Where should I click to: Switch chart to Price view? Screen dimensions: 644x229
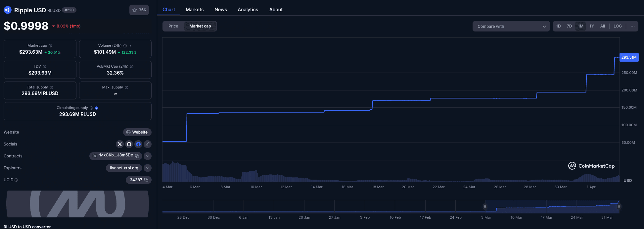pos(173,26)
